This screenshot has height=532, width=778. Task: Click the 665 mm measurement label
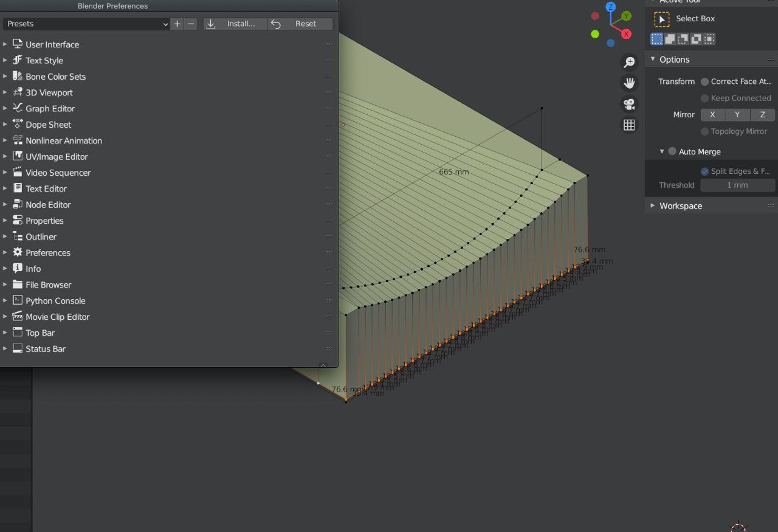click(453, 172)
